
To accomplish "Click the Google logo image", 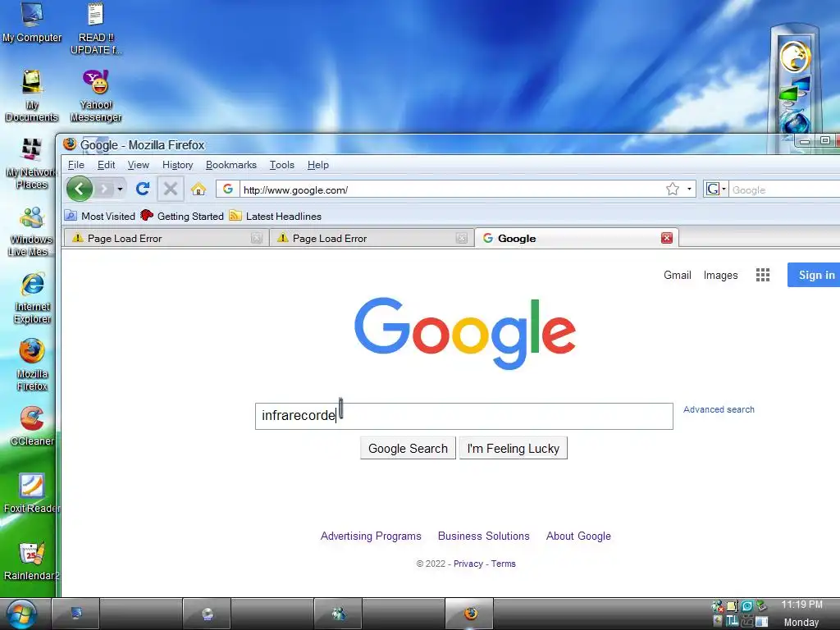I will pos(464,333).
